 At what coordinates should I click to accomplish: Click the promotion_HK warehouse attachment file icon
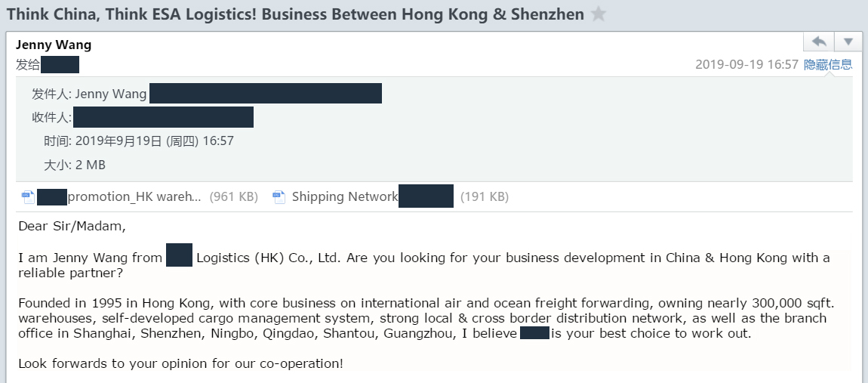29,197
